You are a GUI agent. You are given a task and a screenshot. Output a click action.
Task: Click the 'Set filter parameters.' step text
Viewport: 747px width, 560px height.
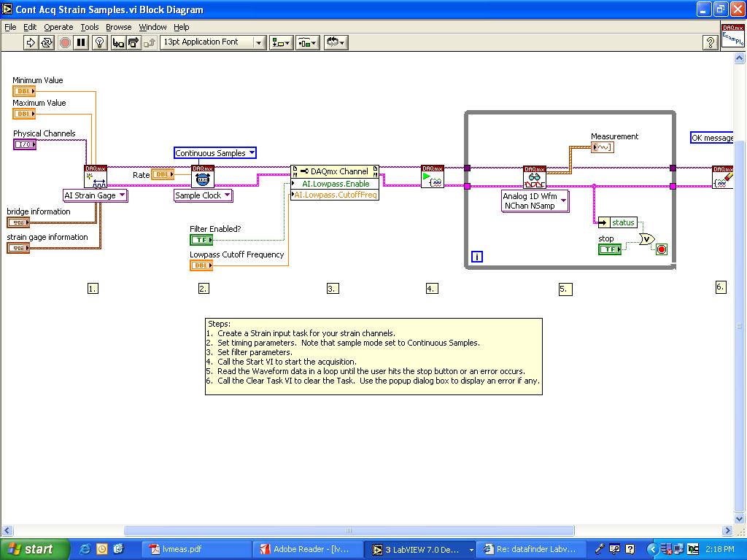click(x=255, y=352)
